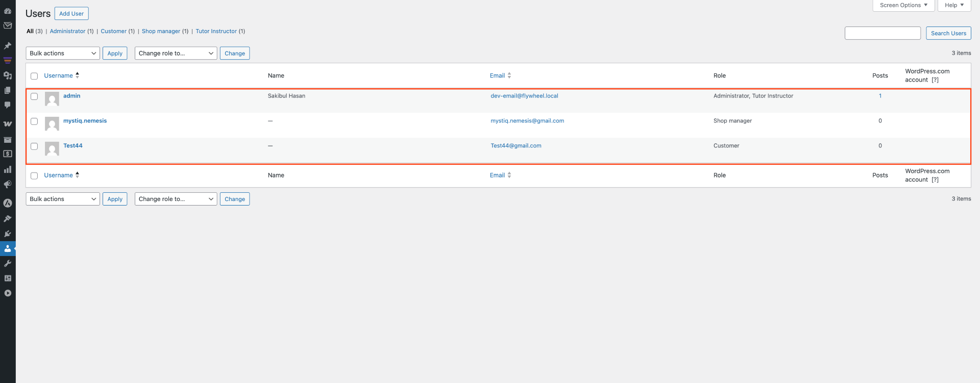This screenshot has width=980, height=383.
Task: Click the Test44@gmail.com email link
Action: [x=516, y=146]
